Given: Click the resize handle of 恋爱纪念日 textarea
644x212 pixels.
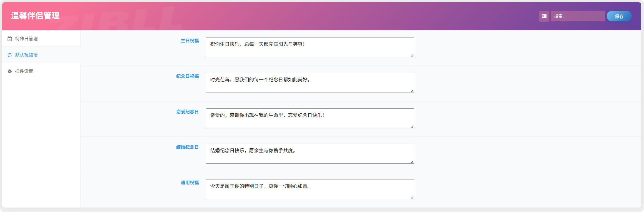Looking at the screenshot, I should [412, 126].
